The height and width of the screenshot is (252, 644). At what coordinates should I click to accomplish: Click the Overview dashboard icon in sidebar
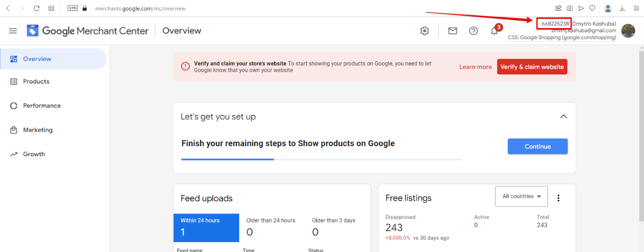[14, 59]
